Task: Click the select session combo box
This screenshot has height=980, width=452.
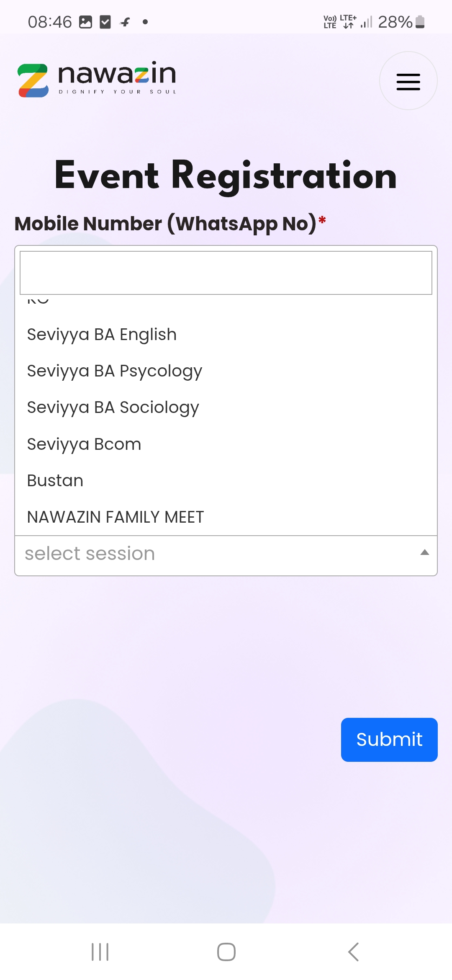Action: [218, 554]
